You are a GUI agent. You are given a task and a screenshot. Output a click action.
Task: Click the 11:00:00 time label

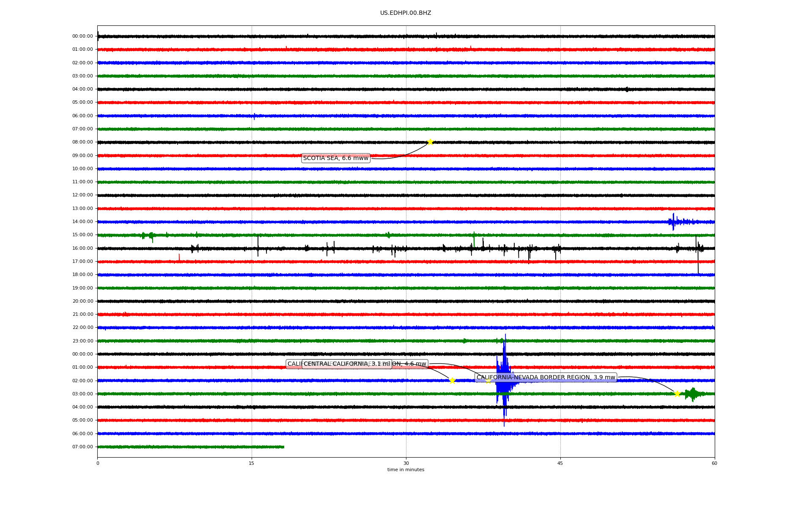tap(82, 182)
